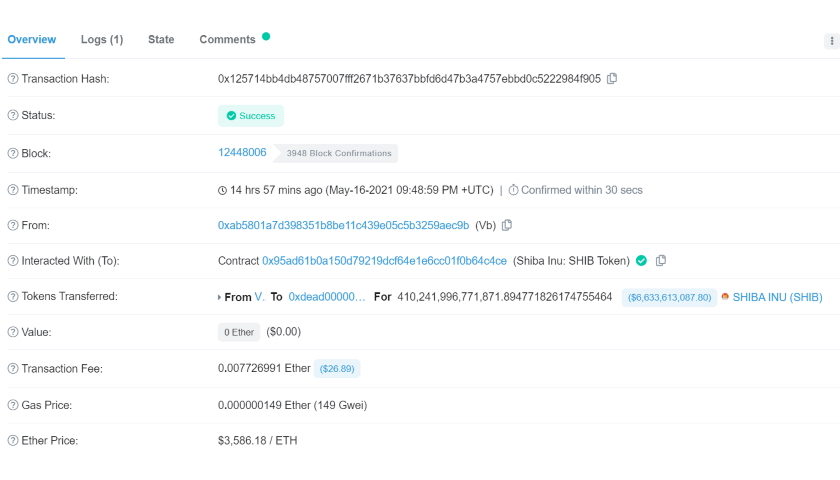Viewport: 840px width, 480px height.
Task: Copy the SHIB Token contract address
Action: [x=661, y=261]
